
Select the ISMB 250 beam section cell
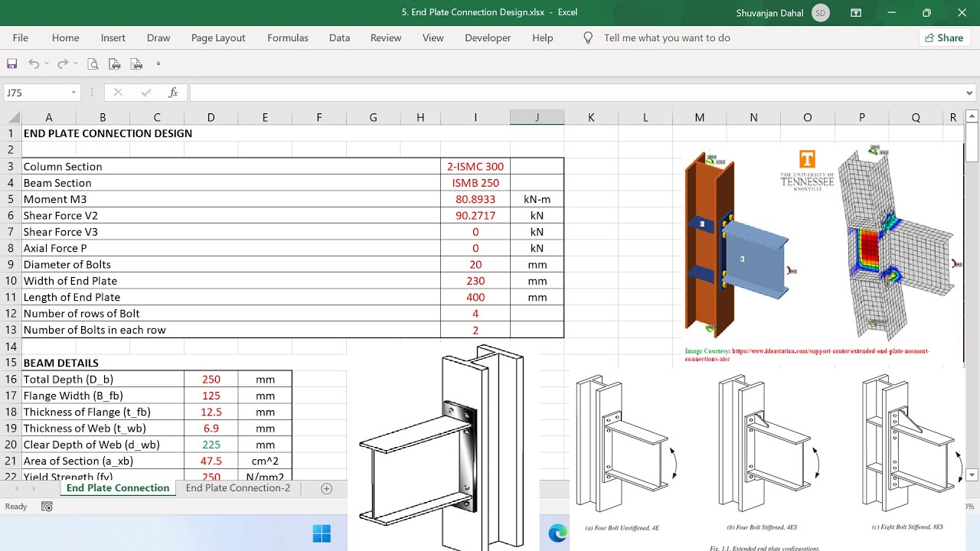(475, 183)
